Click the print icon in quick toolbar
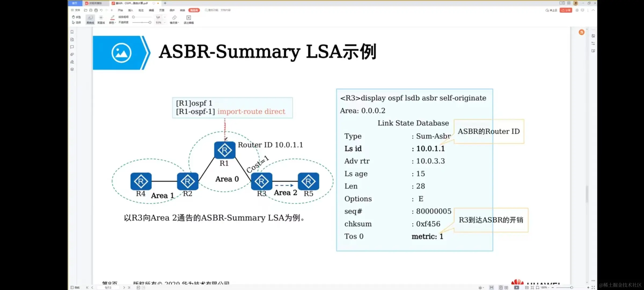Screen dimensions: 644x290 coord(96,10)
